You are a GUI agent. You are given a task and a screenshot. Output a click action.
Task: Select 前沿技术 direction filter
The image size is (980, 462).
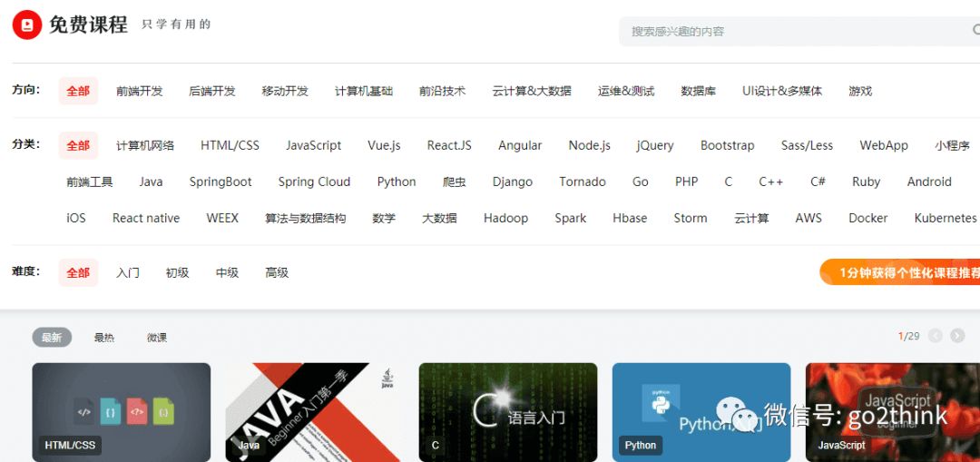click(443, 91)
